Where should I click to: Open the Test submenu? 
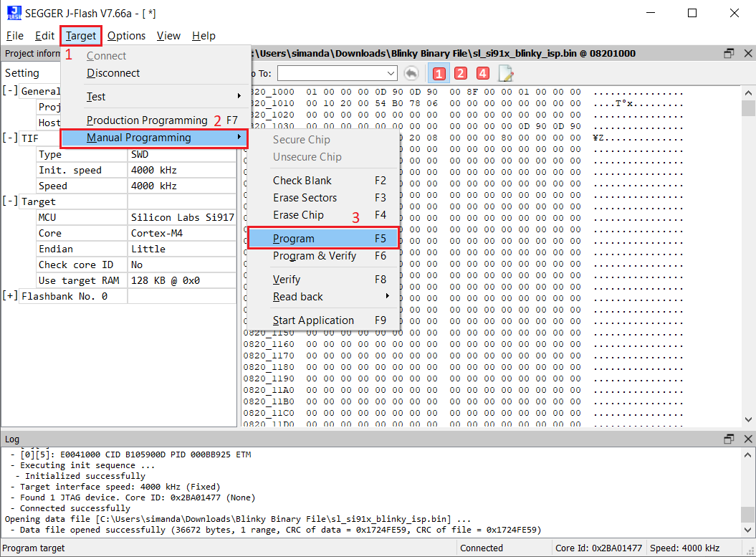click(154, 97)
